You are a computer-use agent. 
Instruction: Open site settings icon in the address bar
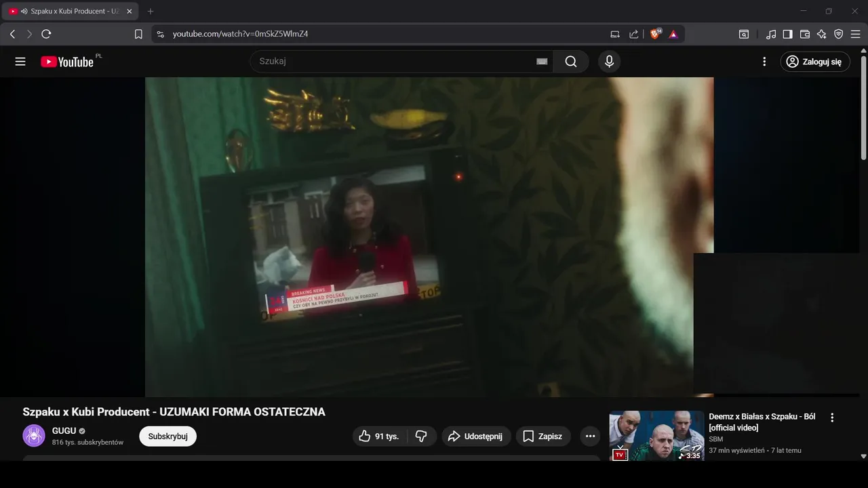(161, 34)
